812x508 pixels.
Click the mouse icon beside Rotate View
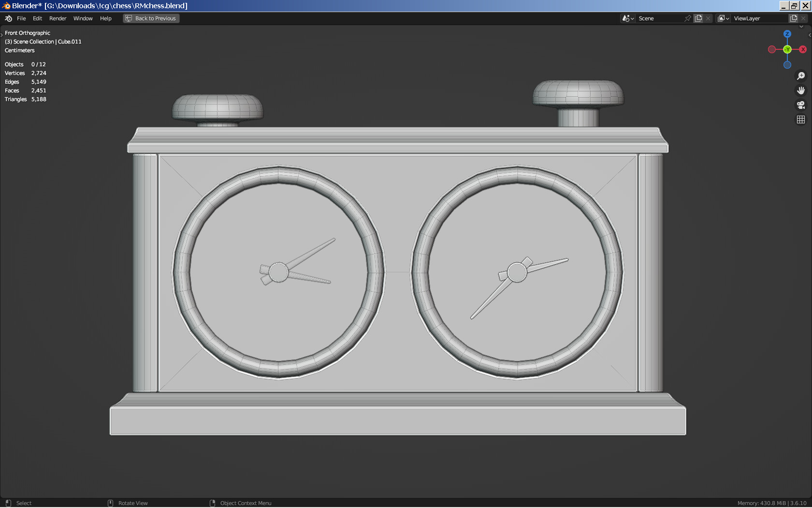tap(110, 503)
